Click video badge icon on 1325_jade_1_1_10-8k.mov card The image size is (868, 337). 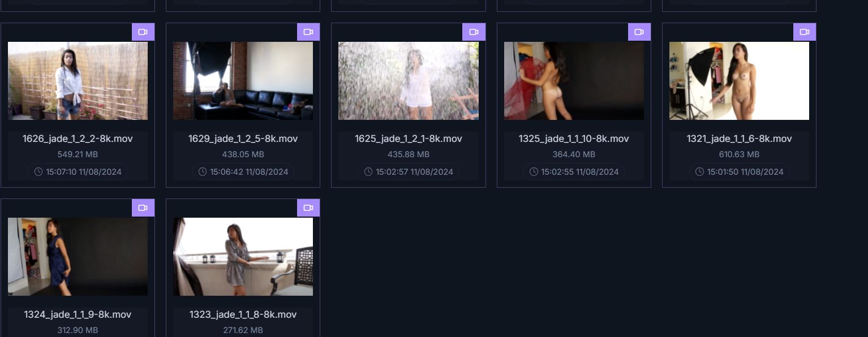coord(639,32)
